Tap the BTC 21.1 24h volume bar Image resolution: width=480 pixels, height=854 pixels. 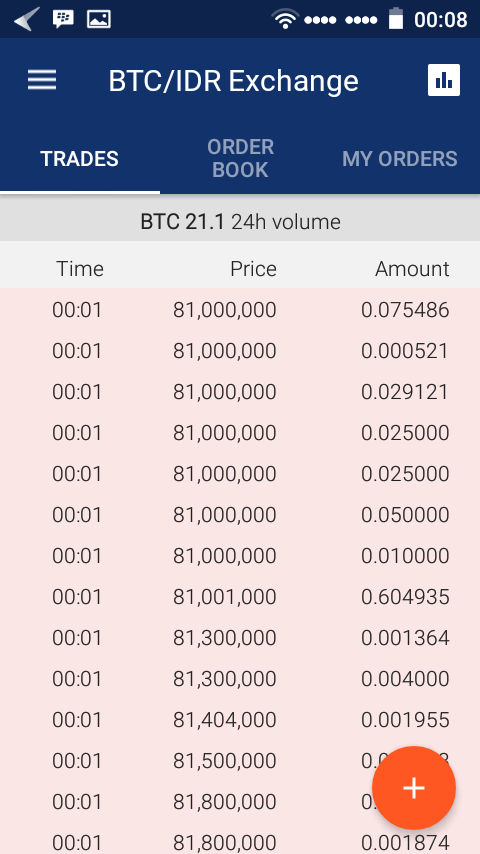point(240,222)
